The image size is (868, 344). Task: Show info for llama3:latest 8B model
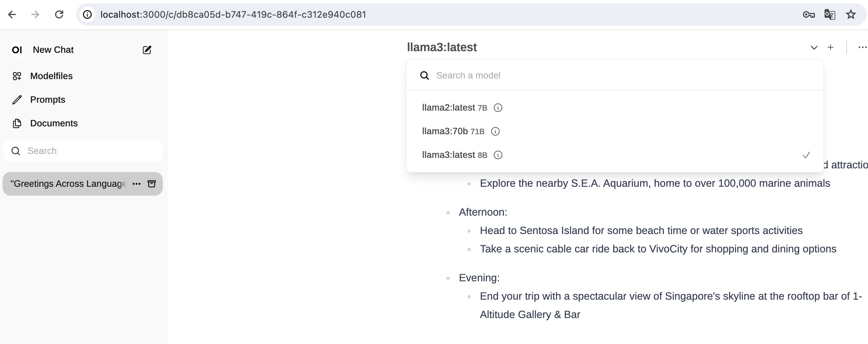click(498, 155)
